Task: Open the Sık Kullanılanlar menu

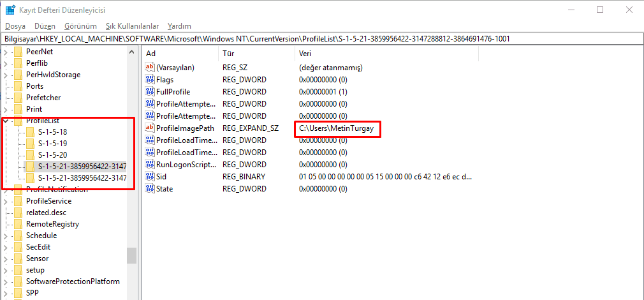Action: [x=132, y=26]
